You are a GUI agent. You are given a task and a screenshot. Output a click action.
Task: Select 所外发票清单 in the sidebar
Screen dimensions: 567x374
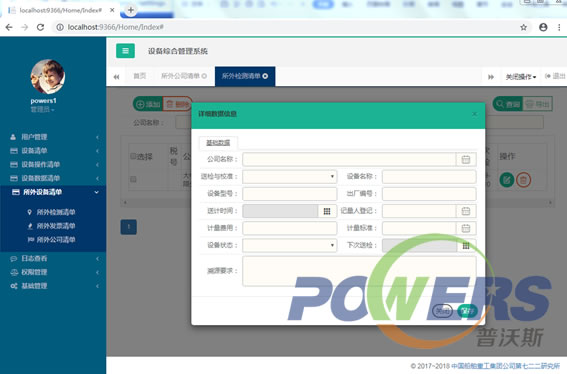(x=56, y=226)
